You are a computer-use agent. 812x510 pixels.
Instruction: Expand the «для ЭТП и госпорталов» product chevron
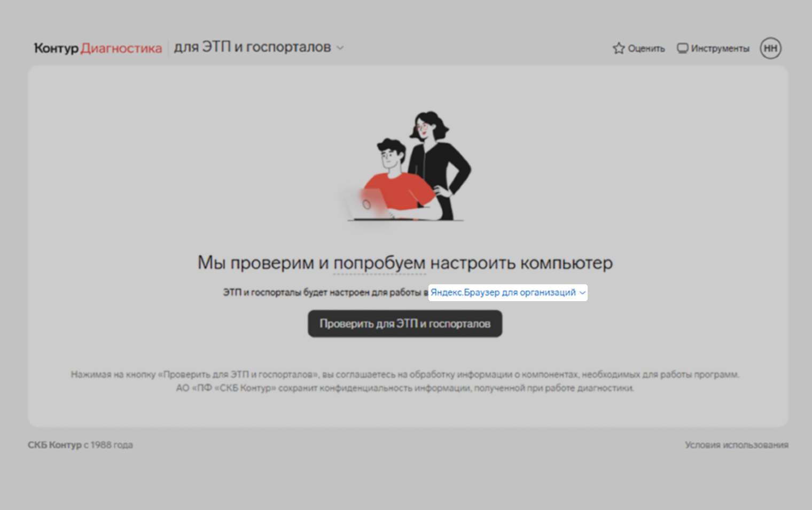coord(340,48)
